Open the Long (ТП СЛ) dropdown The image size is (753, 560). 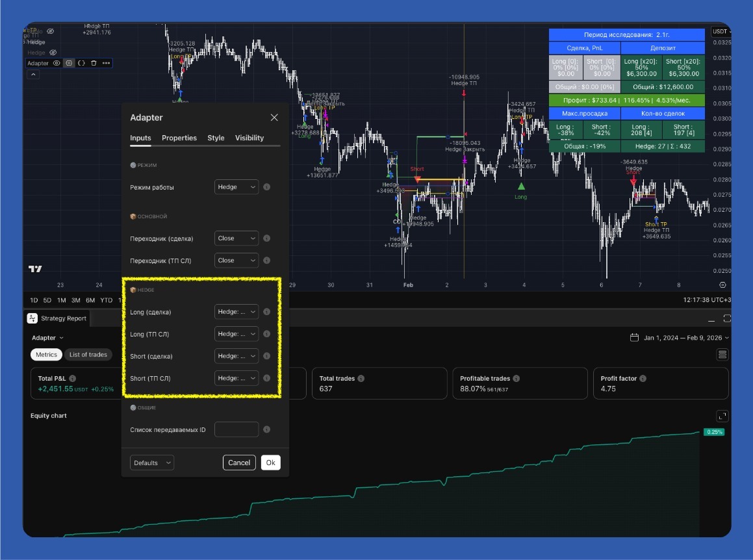pos(236,334)
